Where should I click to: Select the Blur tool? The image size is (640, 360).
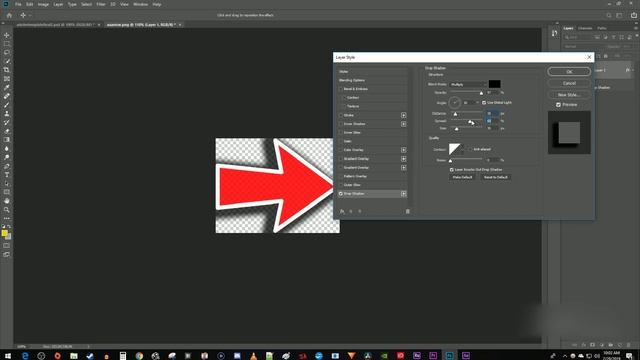point(7,149)
